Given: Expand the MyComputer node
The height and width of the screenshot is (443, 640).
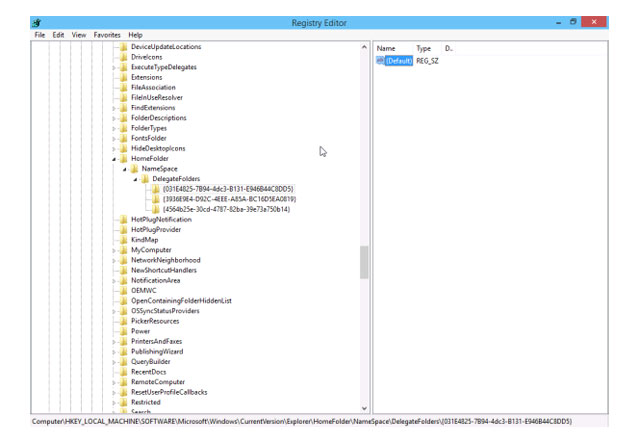Looking at the screenshot, I should tap(114, 250).
